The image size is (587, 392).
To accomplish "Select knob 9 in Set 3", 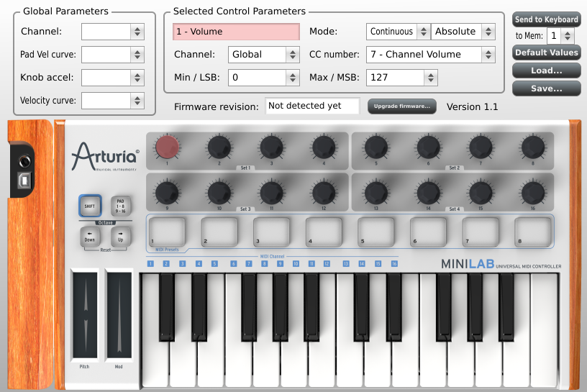I will pyautogui.click(x=167, y=193).
